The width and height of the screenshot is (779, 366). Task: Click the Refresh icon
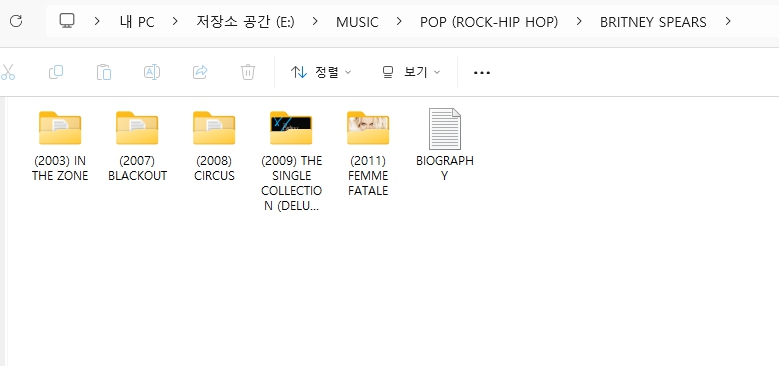[x=16, y=21]
